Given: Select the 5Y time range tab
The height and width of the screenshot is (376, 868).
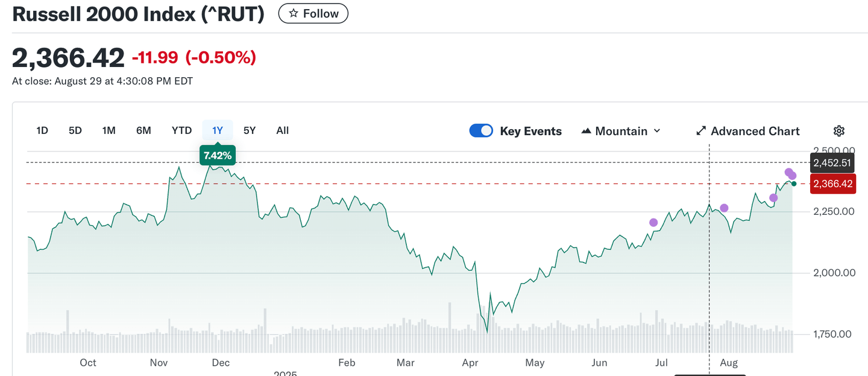Looking at the screenshot, I should tap(250, 130).
